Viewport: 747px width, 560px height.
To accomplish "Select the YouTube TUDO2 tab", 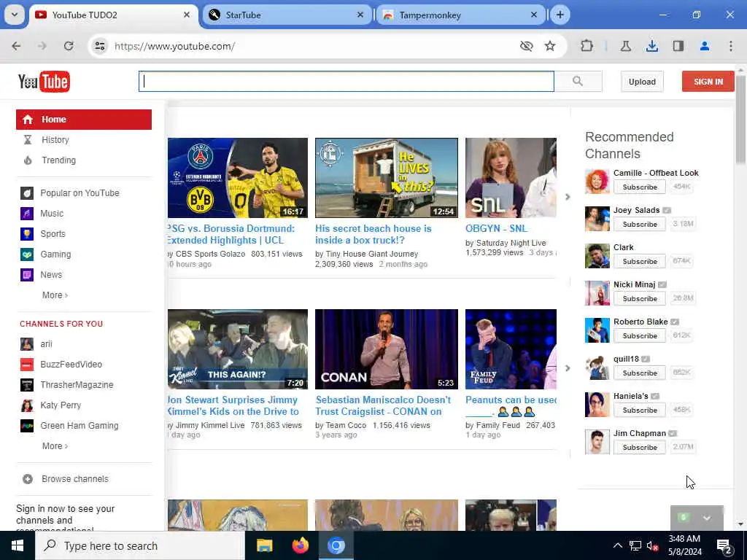I will coord(113,15).
